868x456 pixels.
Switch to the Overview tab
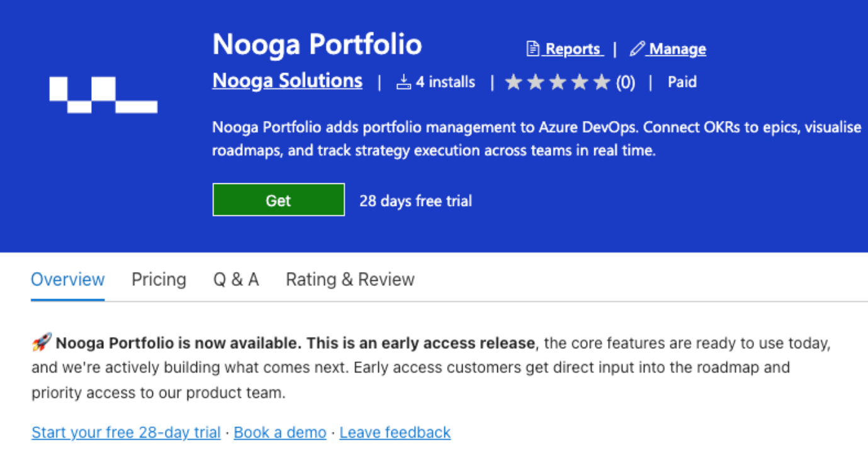[68, 280]
